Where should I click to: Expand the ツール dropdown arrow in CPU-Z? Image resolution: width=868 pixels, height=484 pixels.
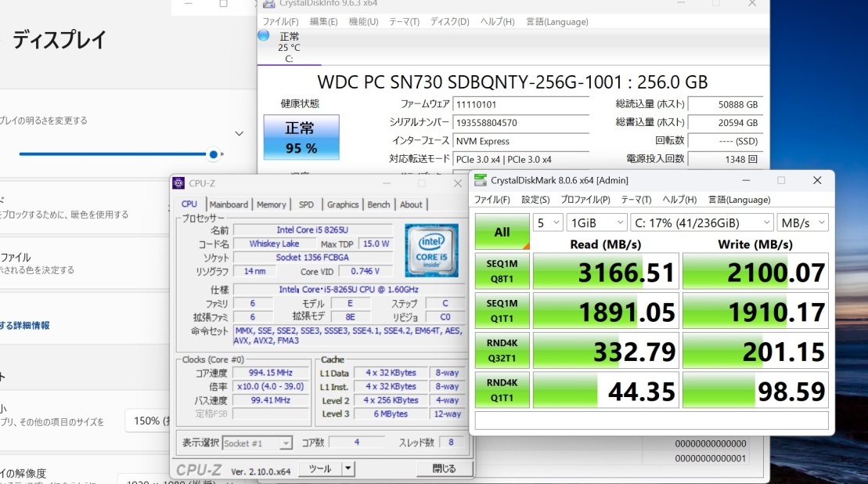point(348,468)
